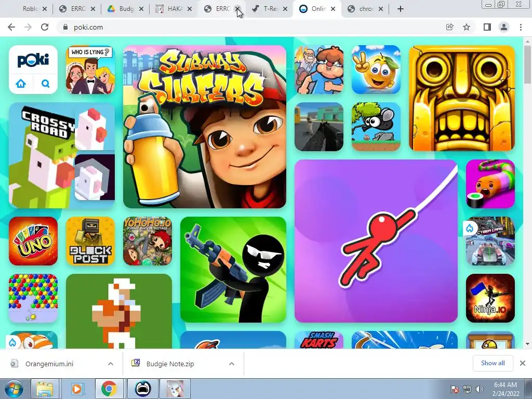Screen dimensions: 532x399
Task: Play the bubble shooter game tile
Action: (x=33, y=298)
